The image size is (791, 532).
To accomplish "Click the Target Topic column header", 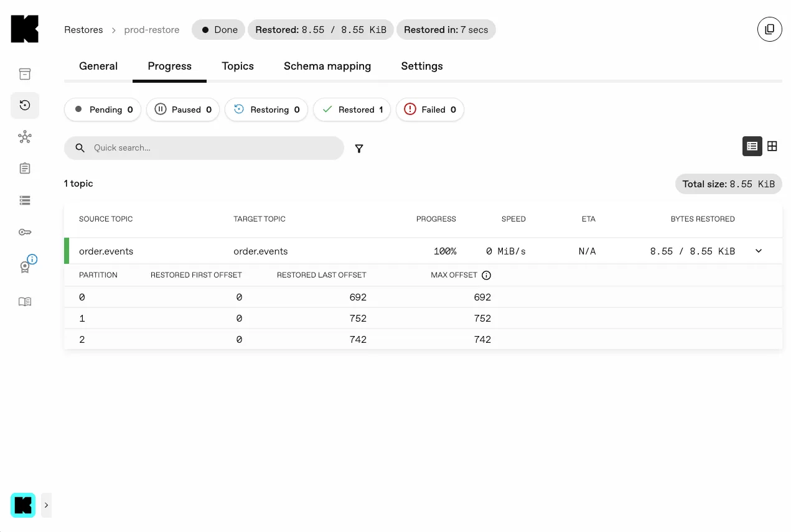I will tap(260, 219).
